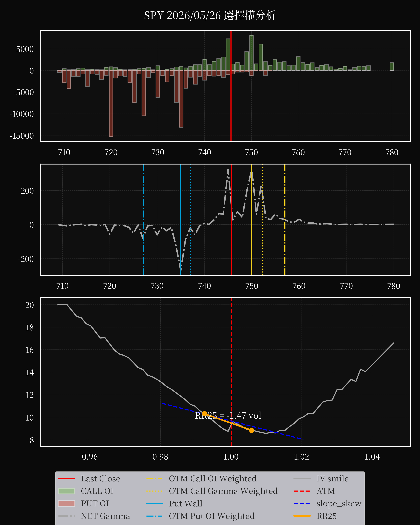The height and width of the screenshot is (525, 420).
Task: Click the red dashed ATM line in IV chart
Action: pos(231,372)
